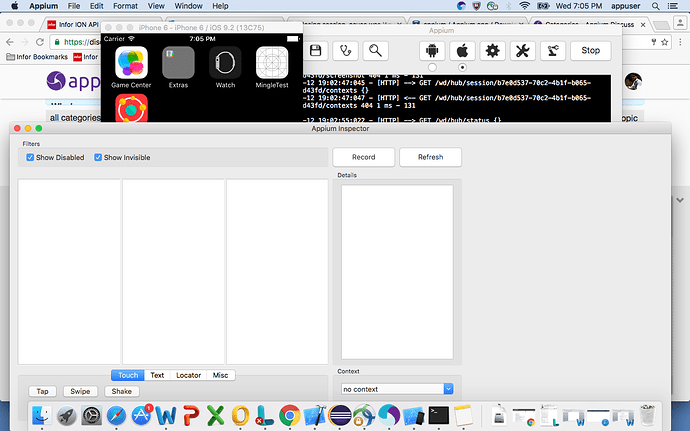Screen dimensions: 690x431
Task: Open the View menu
Action: click(156, 6)
